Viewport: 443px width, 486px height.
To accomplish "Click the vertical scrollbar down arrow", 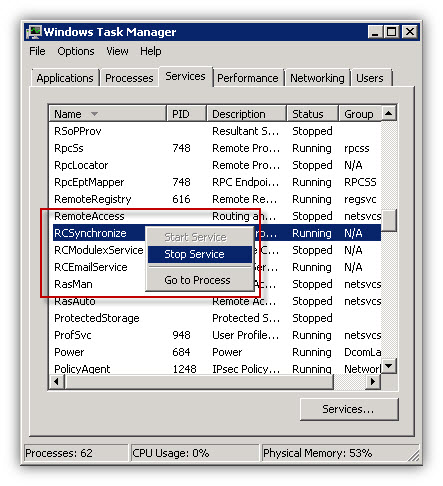I will 388,366.
